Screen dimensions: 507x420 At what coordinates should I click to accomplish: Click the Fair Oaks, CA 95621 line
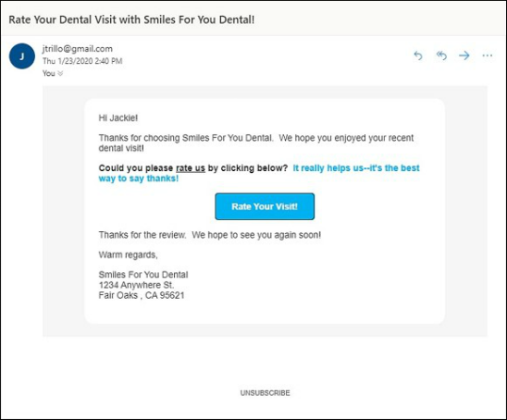coord(142,295)
